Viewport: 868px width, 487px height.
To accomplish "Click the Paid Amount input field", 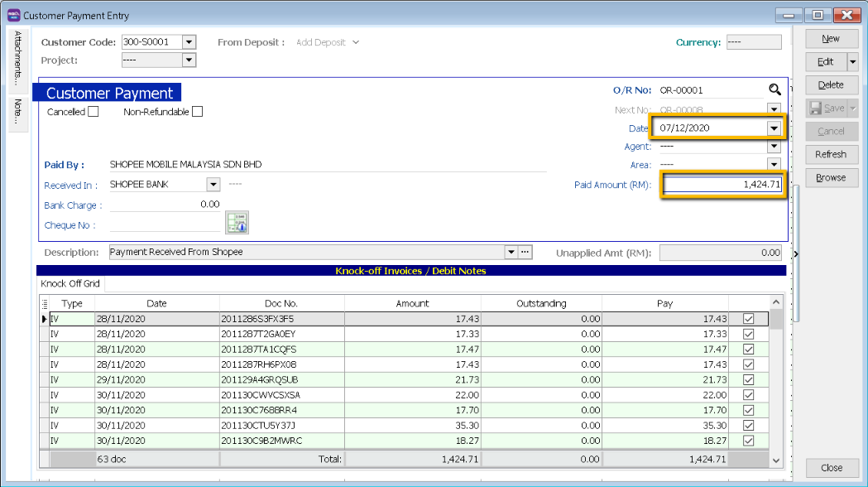I will tap(722, 185).
